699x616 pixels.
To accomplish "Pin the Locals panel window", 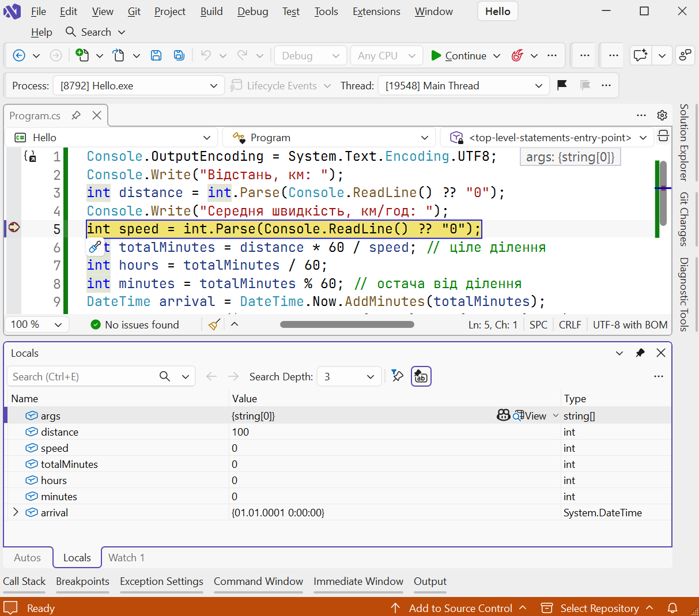I will (640, 353).
